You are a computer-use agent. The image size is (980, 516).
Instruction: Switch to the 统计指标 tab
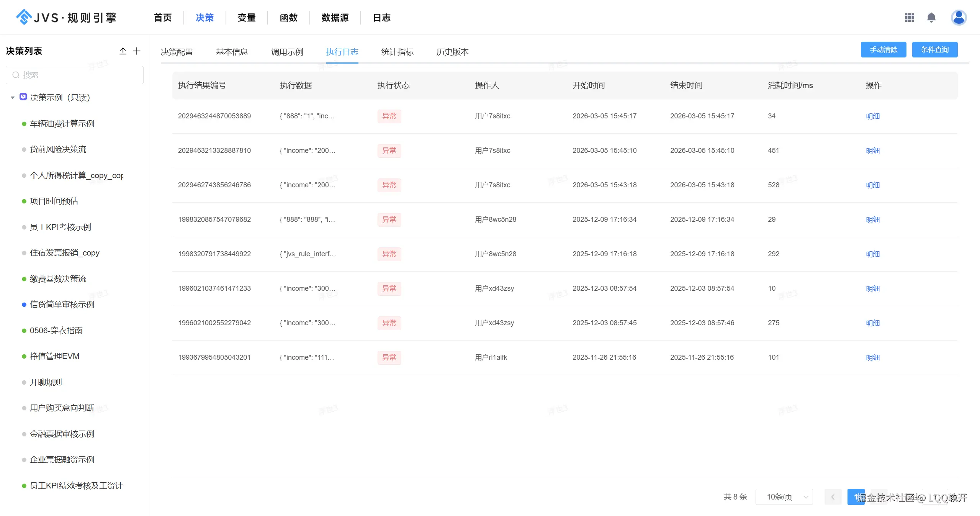(x=397, y=52)
